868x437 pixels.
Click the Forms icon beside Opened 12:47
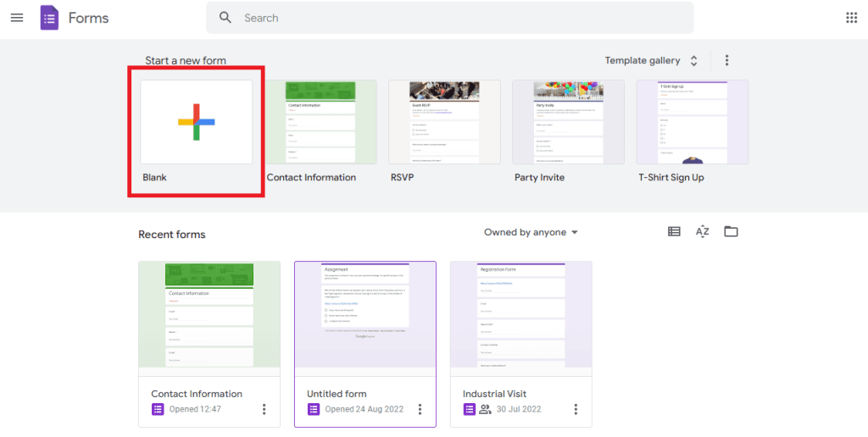pyautogui.click(x=158, y=409)
